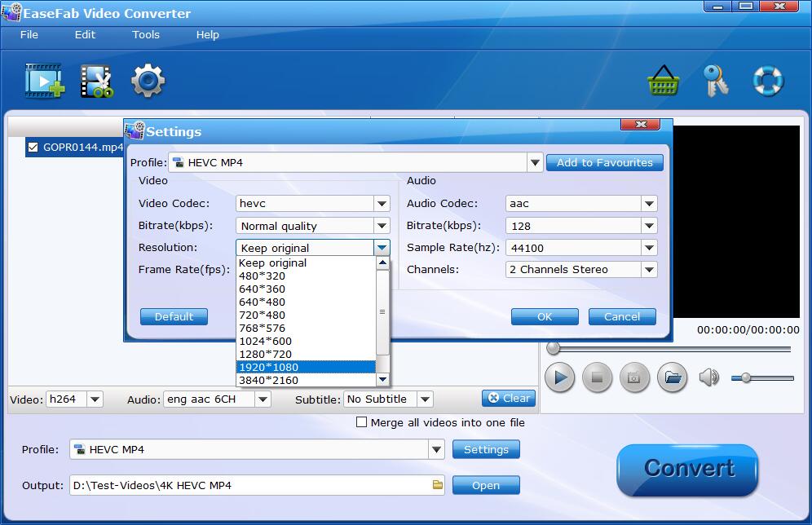The height and width of the screenshot is (525, 812).
Task: Click the green shopping basket Buy icon
Action: pos(664,80)
